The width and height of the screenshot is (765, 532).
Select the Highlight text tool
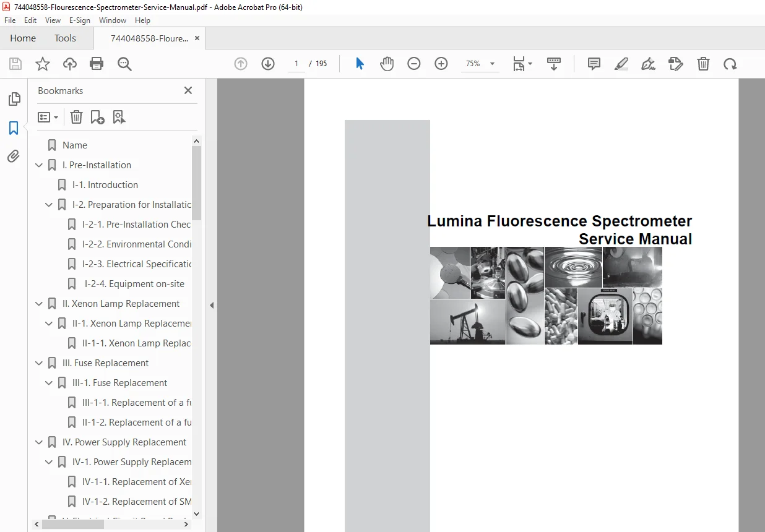point(621,64)
